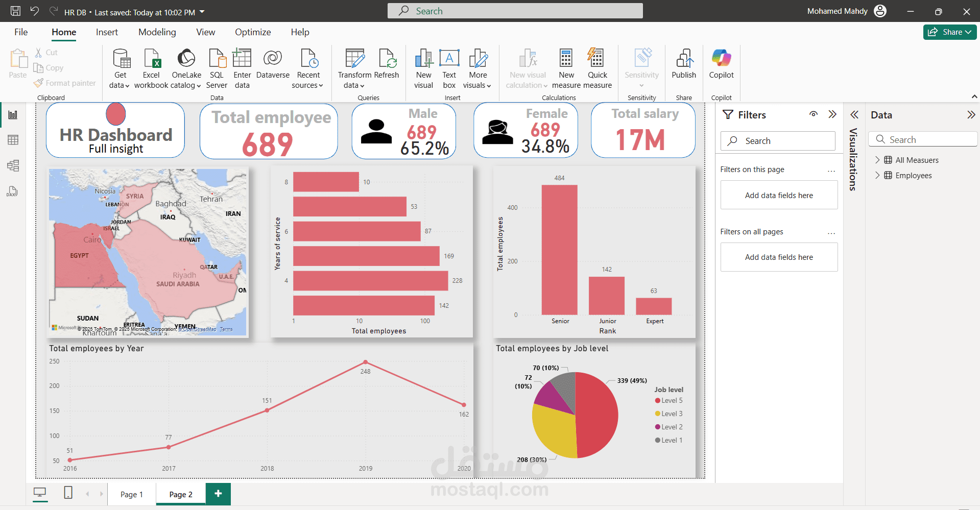Open the user account avatar
Image resolution: width=980 pixels, height=510 pixels.
coord(880,11)
